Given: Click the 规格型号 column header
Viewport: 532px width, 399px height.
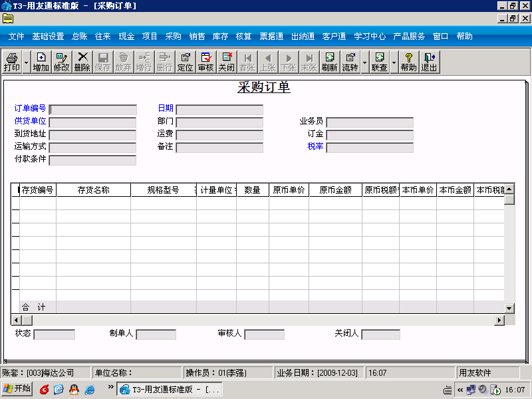Looking at the screenshot, I should coord(163,190).
